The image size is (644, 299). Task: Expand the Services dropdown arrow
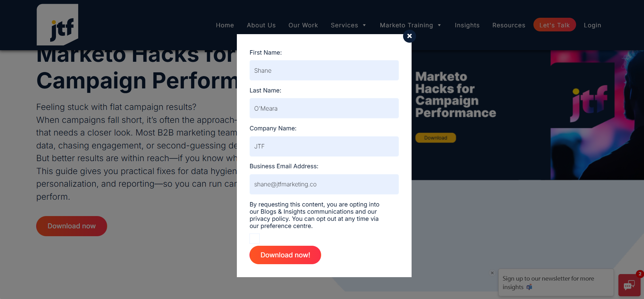pos(364,25)
